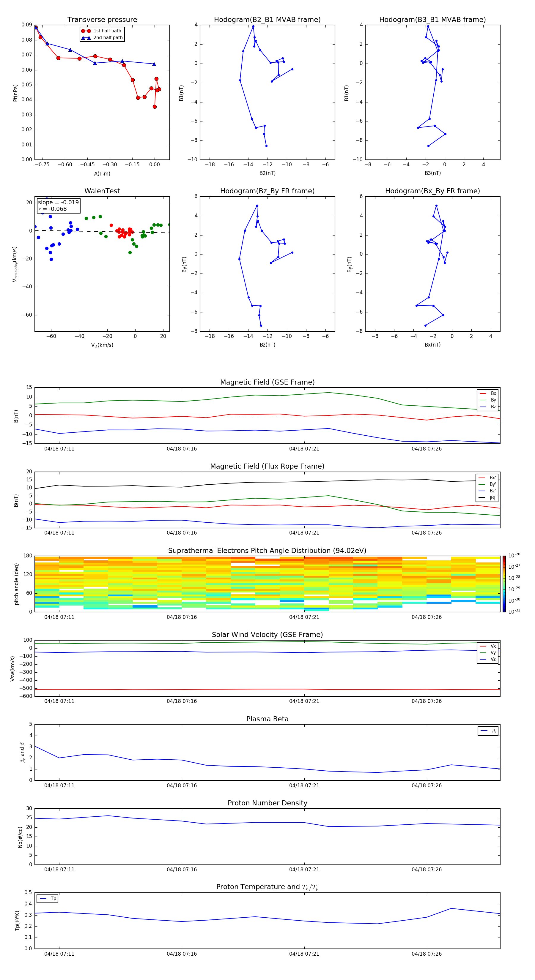535x980 pixels.
Task: Click the 'B2(nT)' x-axis label
Action: (267, 173)
